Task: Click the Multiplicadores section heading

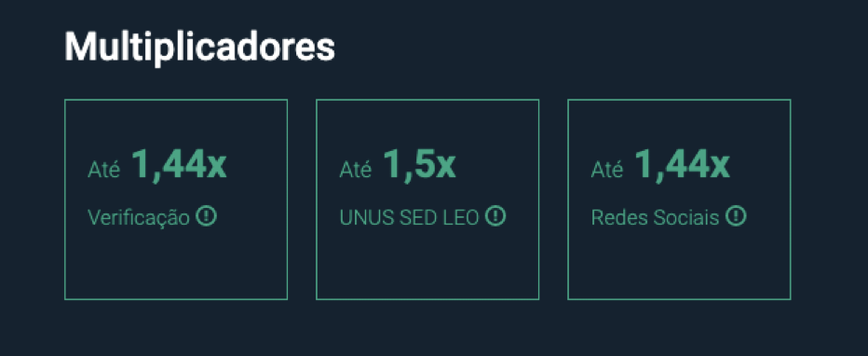Action: coord(200,48)
